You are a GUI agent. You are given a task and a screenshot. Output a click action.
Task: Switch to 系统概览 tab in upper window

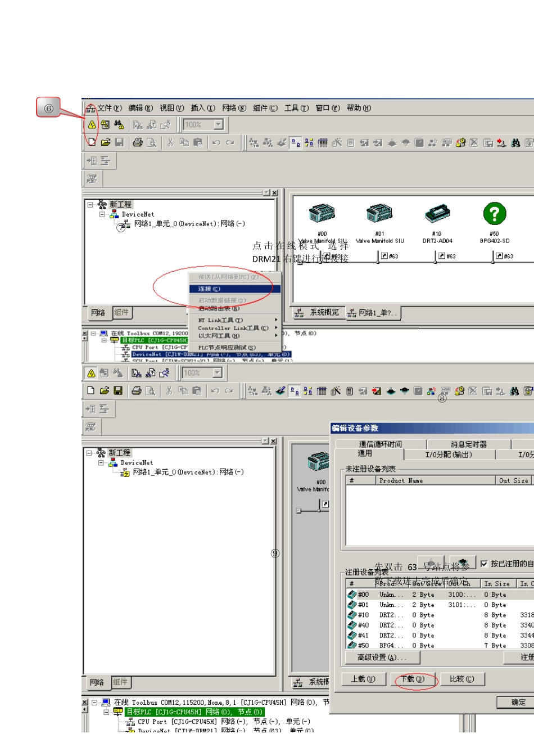[318, 313]
